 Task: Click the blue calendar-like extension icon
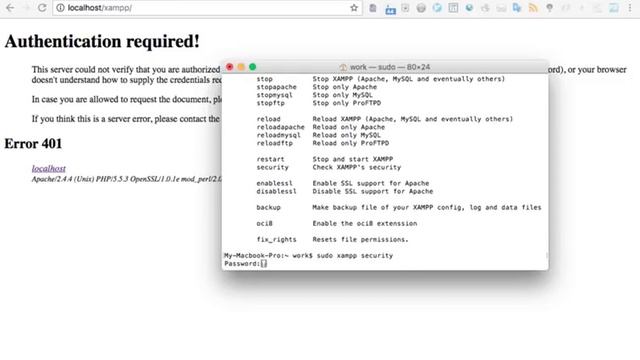click(391, 9)
